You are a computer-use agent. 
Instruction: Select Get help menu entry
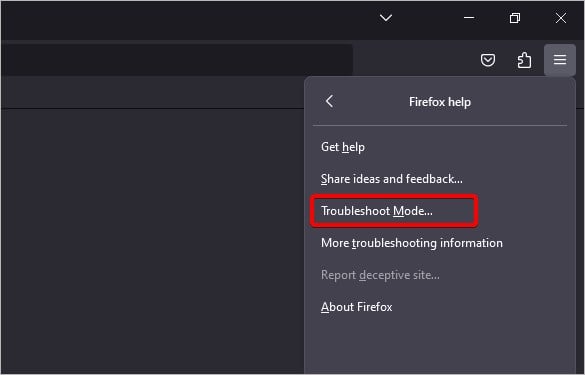coord(439,147)
